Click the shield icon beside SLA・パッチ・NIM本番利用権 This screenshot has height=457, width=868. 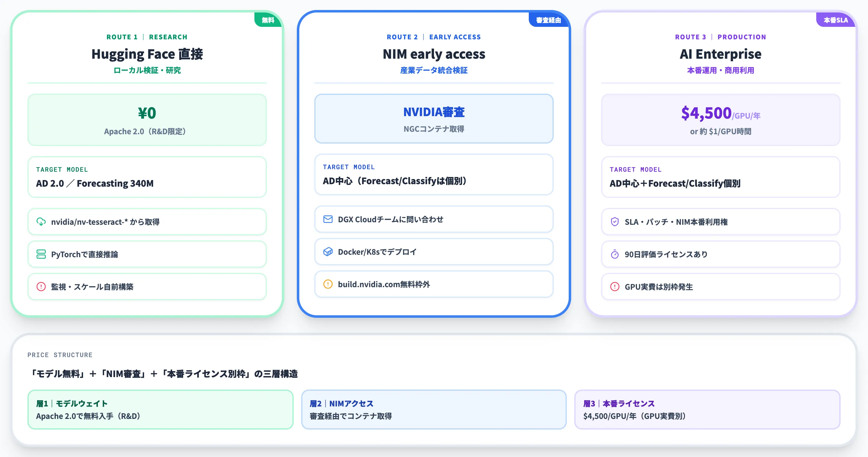point(615,222)
